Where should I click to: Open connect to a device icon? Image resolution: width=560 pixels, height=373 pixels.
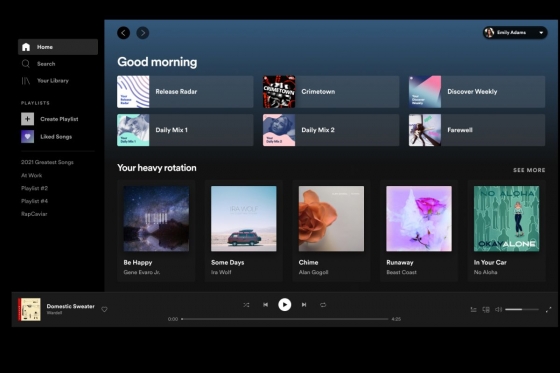coord(486,309)
